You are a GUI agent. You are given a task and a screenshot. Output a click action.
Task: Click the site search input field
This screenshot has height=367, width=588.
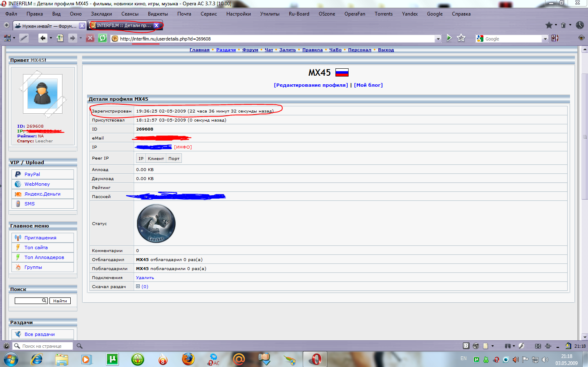coord(29,301)
